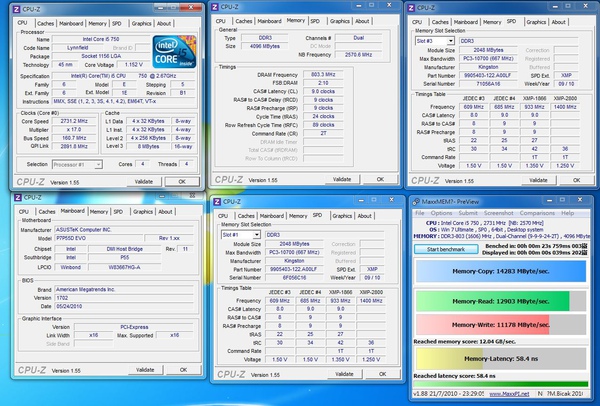The image size is (600, 406).
Task: Click Serial Number 71056A16
Action: pos(488,84)
